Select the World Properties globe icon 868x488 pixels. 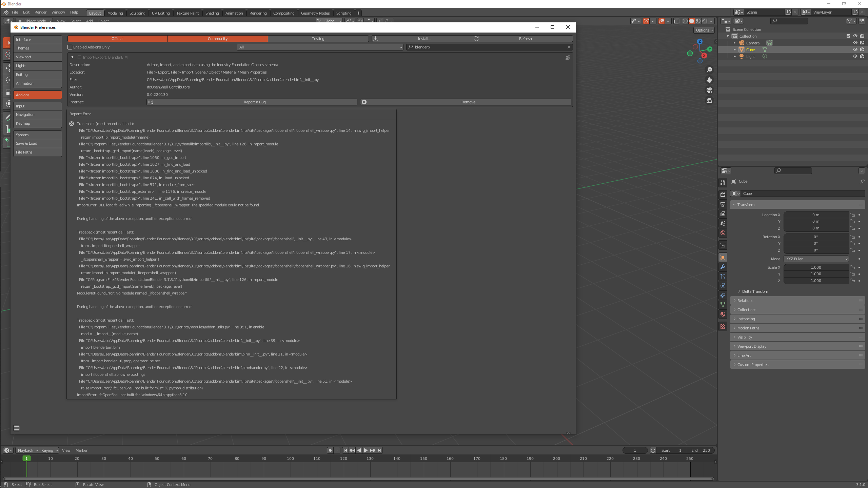723,232
